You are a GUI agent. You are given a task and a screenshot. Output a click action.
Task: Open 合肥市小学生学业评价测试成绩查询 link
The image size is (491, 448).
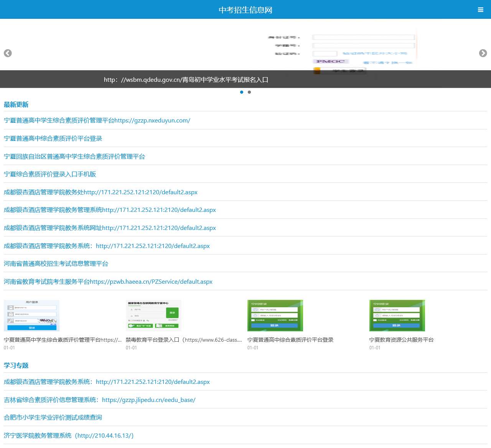pos(53,418)
